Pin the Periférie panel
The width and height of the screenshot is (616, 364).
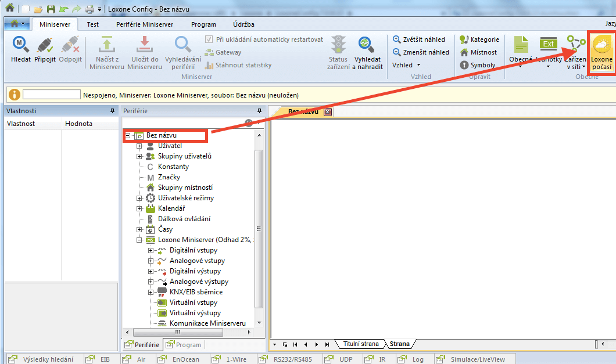pyautogui.click(x=259, y=111)
